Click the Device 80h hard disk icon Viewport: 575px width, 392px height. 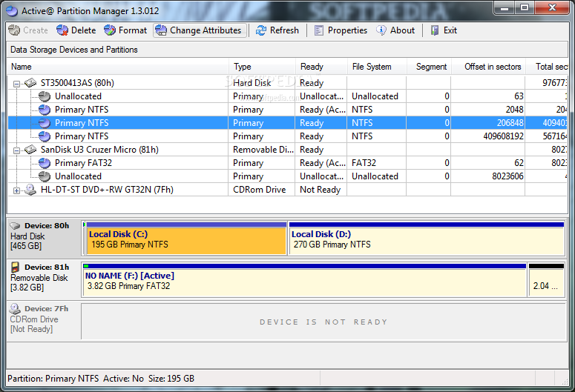click(15, 226)
